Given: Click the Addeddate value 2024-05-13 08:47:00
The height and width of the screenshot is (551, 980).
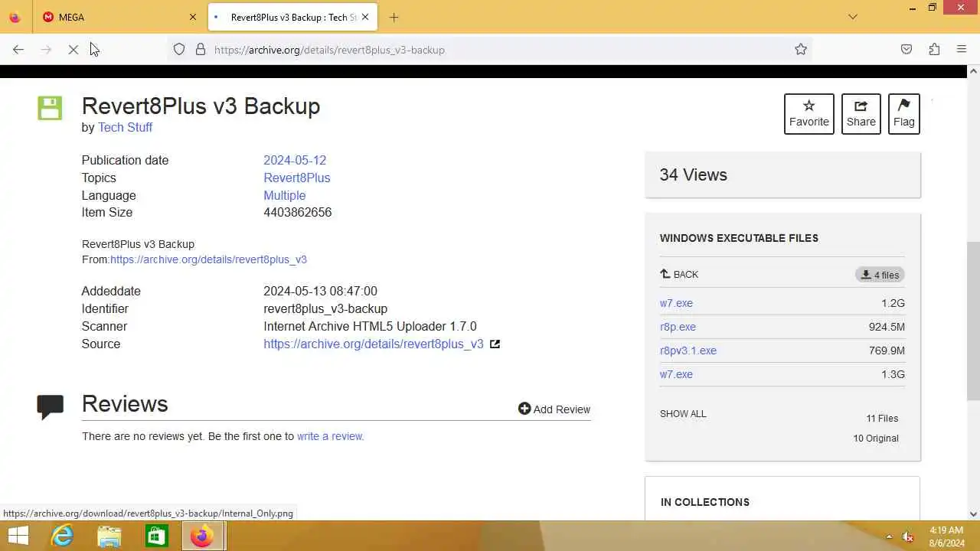Looking at the screenshot, I should [320, 291].
